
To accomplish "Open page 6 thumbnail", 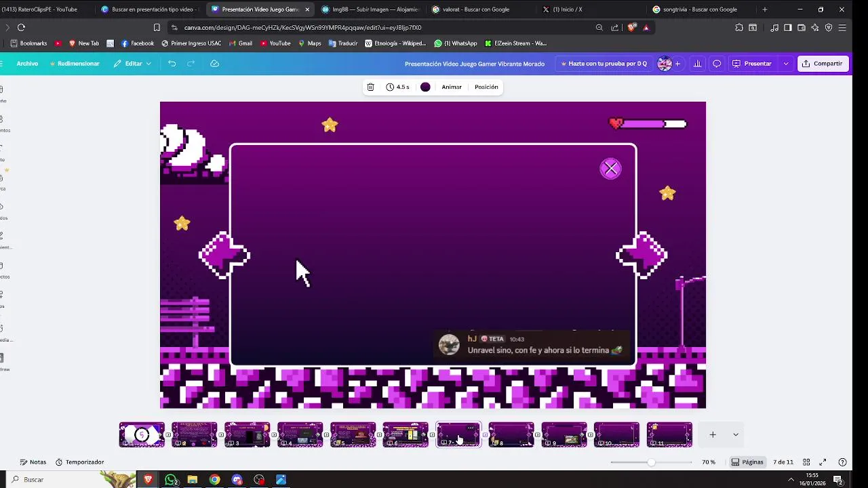I will pyautogui.click(x=406, y=434).
